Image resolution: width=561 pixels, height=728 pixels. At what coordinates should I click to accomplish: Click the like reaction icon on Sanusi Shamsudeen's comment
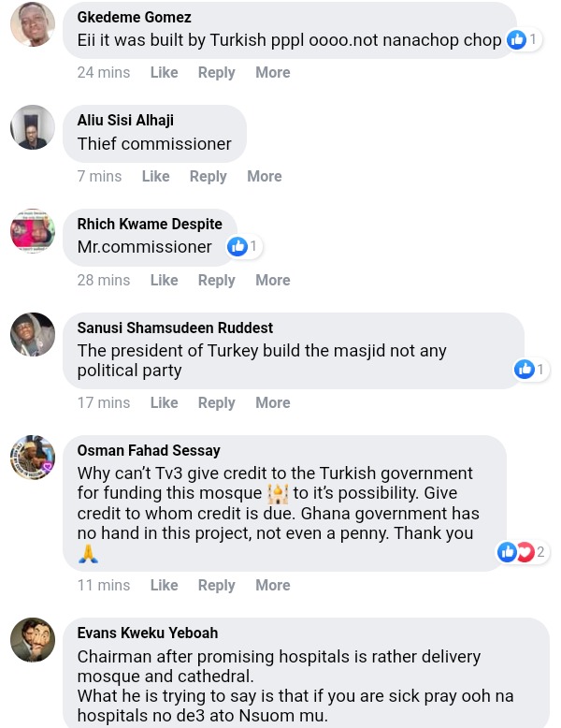point(525,369)
